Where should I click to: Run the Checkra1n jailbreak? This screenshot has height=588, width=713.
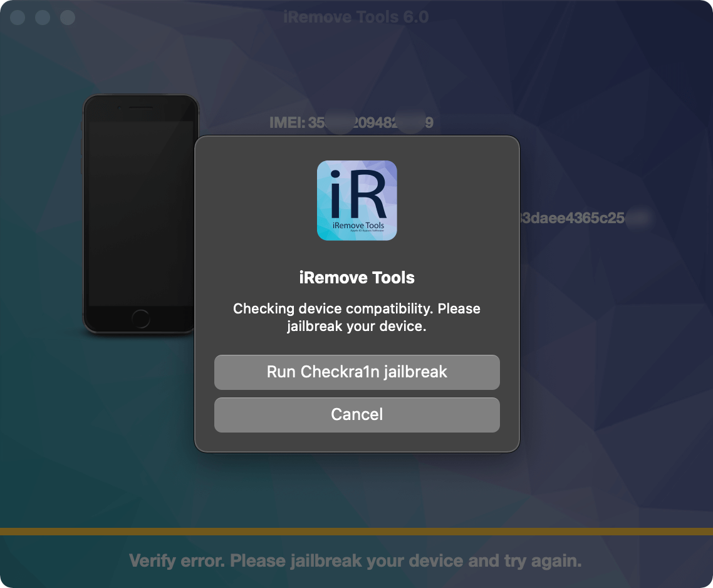[357, 372]
